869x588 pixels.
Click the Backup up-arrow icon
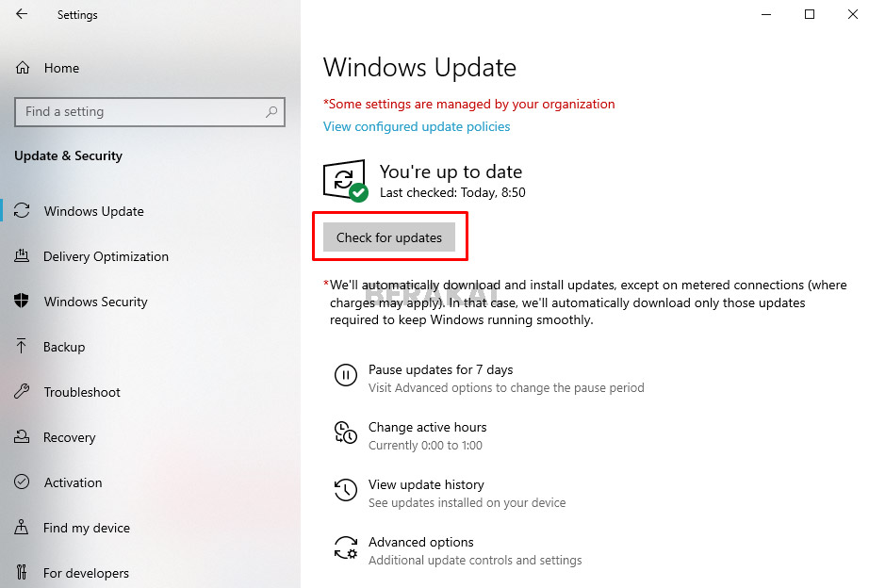21,346
